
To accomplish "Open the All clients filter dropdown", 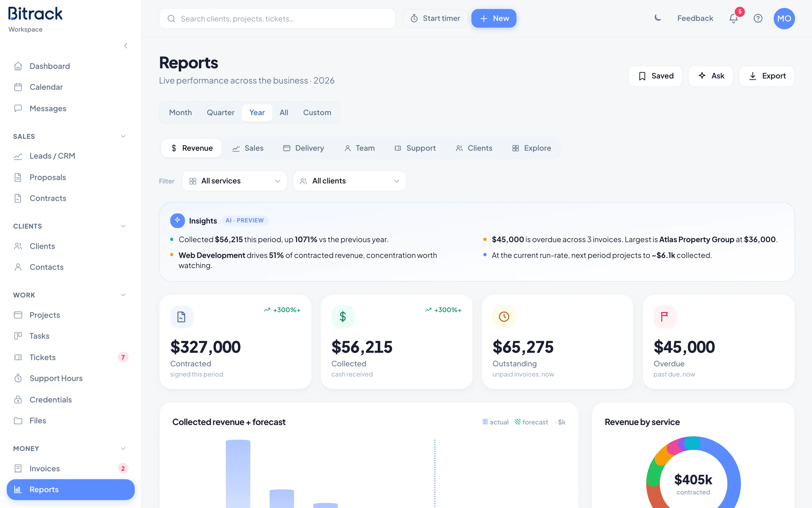I will point(349,181).
